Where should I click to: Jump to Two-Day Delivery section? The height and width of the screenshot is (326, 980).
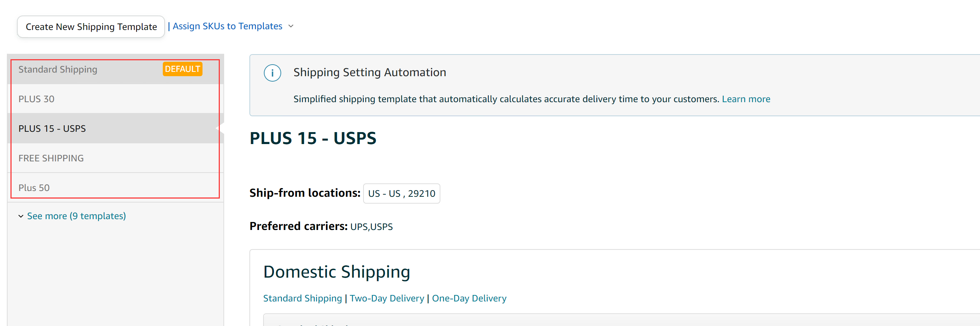point(387,298)
